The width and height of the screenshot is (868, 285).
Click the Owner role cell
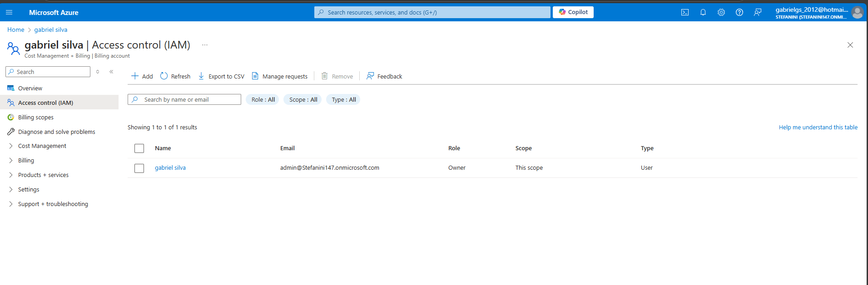pos(457,168)
